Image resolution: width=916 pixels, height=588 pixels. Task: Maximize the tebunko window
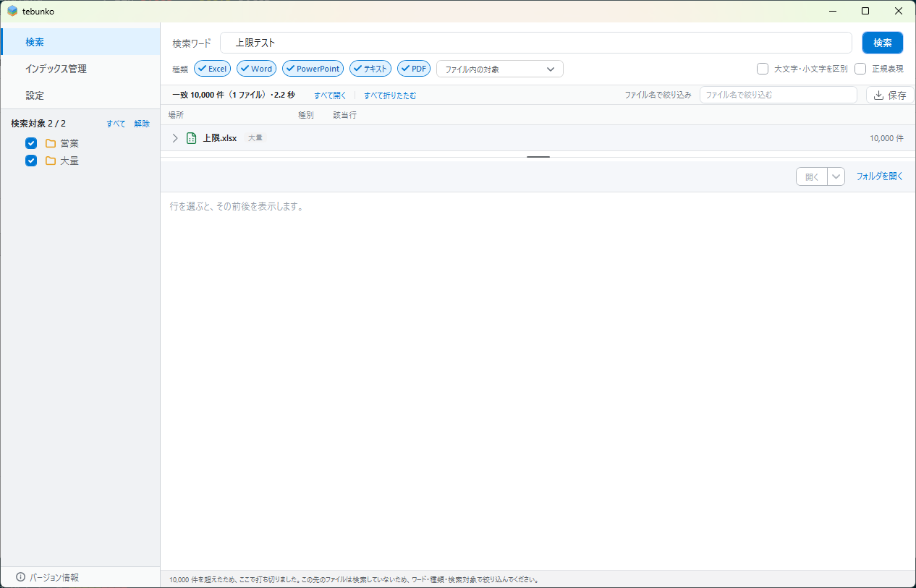(865, 11)
